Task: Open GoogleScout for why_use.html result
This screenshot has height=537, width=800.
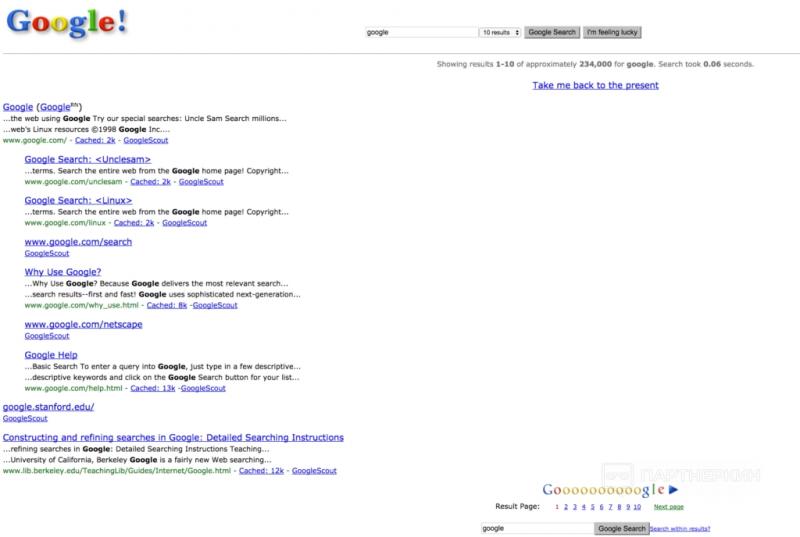Action: pos(215,305)
